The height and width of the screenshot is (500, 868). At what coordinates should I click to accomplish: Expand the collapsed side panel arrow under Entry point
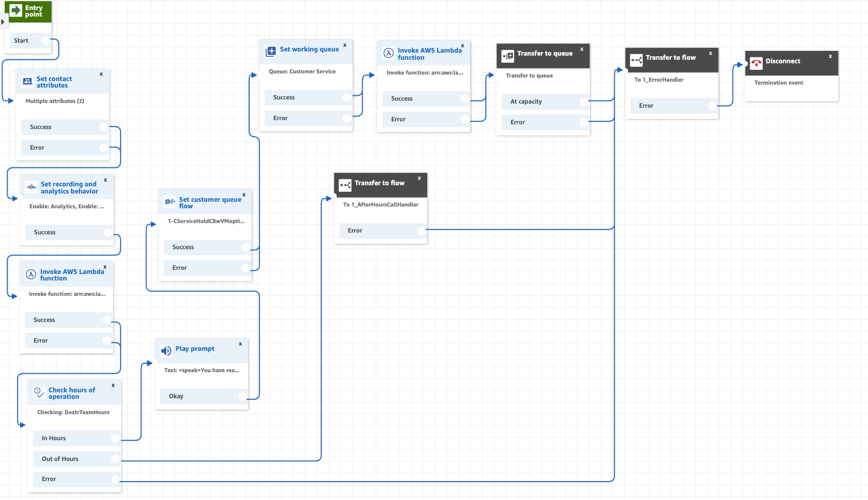pyautogui.click(x=3, y=22)
